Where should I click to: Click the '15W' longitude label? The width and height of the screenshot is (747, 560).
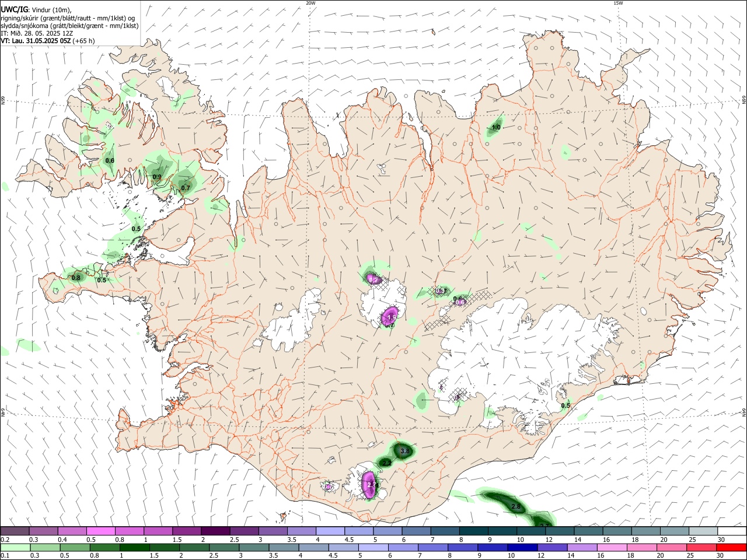click(617, 3)
